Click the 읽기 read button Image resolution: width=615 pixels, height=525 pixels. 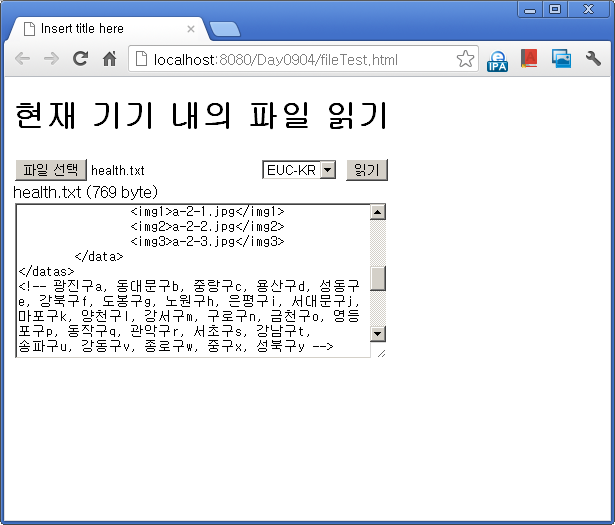pyautogui.click(x=367, y=170)
